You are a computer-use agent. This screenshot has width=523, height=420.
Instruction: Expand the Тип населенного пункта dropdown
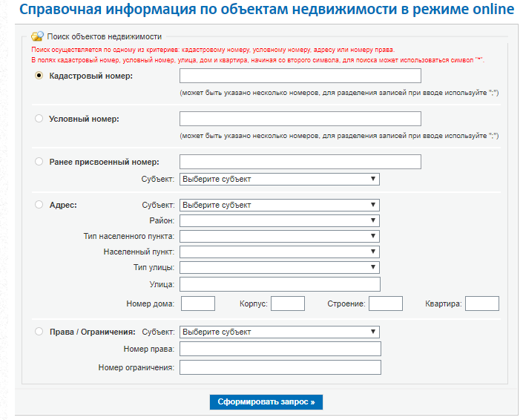pyautogui.click(x=280, y=236)
